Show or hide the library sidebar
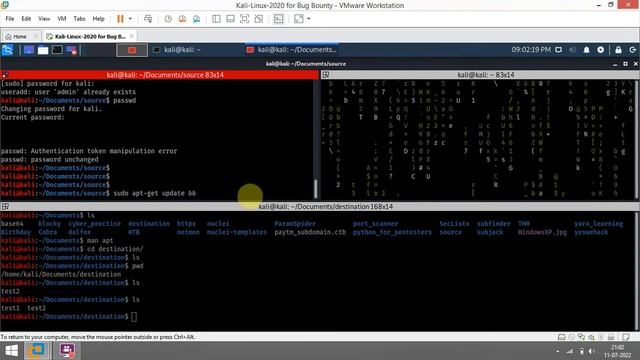 [216, 19]
